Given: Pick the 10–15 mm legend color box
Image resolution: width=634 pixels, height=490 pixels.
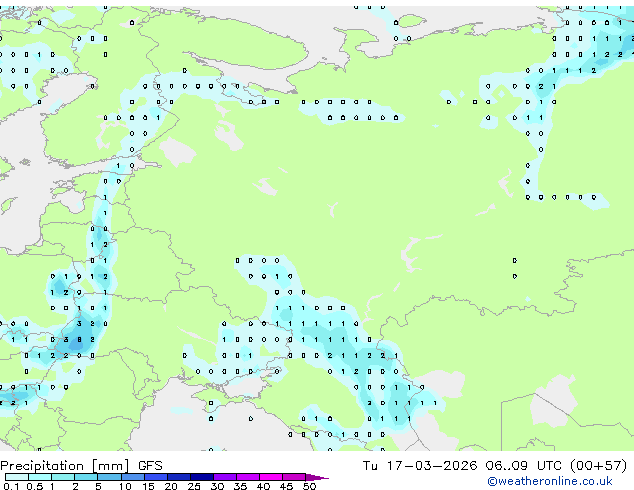Looking at the screenshot, I should pyautogui.click(x=132, y=477).
